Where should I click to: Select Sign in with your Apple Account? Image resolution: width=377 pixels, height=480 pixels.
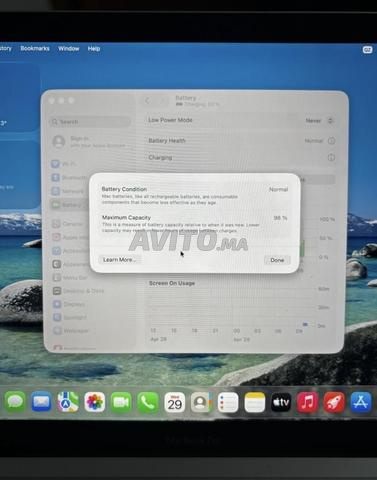(89, 142)
